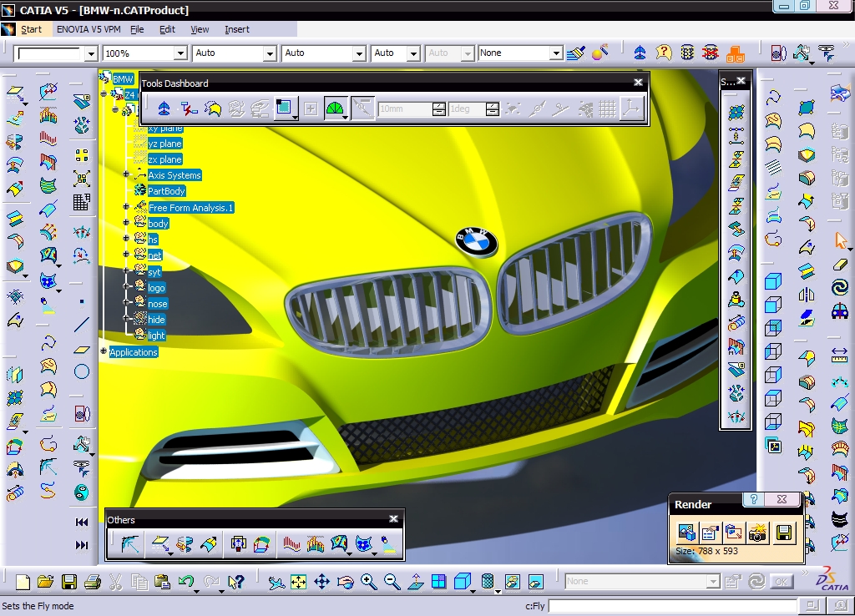The height and width of the screenshot is (616, 855).
Task: Click the Normal View icon
Action: coord(416,582)
